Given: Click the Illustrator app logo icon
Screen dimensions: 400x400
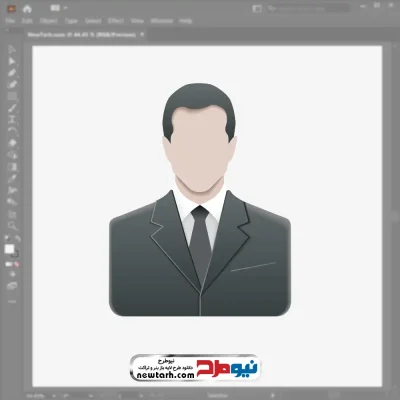Looking at the screenshot, I should pyautogui.click(x=11, y=9).
